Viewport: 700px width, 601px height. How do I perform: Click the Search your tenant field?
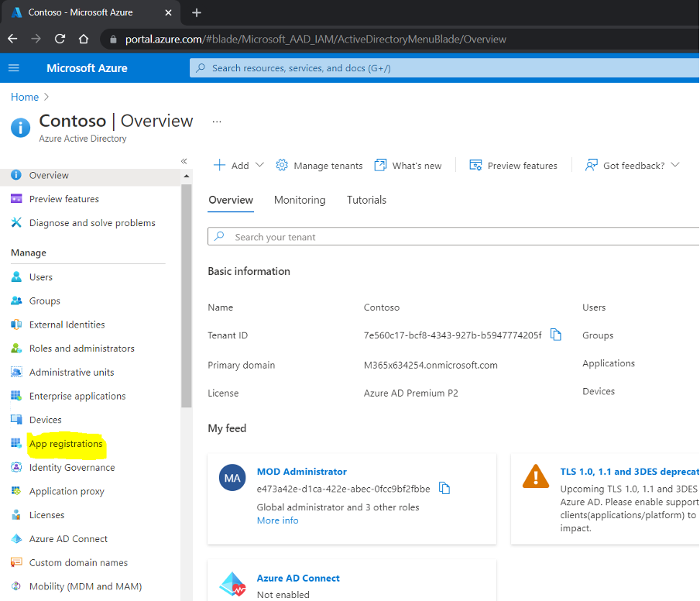[x=453, y=237]
